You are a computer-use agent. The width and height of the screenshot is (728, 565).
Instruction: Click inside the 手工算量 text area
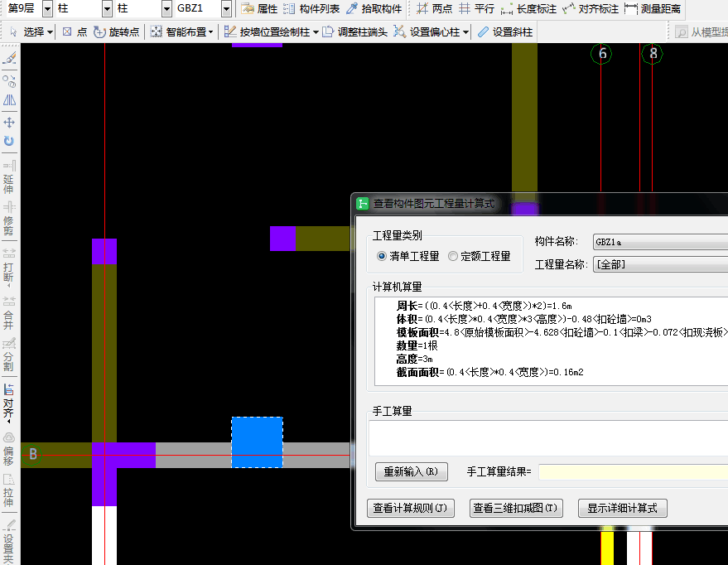click(x=547, y=438)
